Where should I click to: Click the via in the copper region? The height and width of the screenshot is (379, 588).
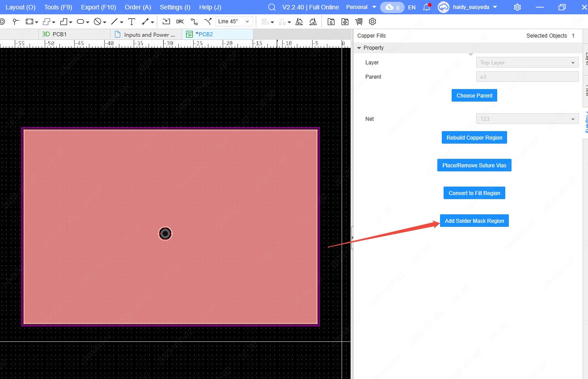click(x=165, y=234)
